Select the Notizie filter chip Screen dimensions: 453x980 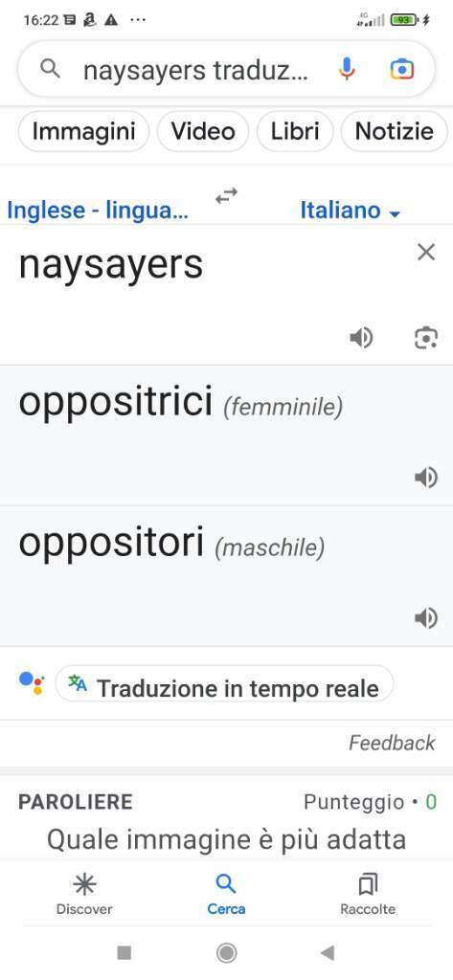(x=395, y=131)
